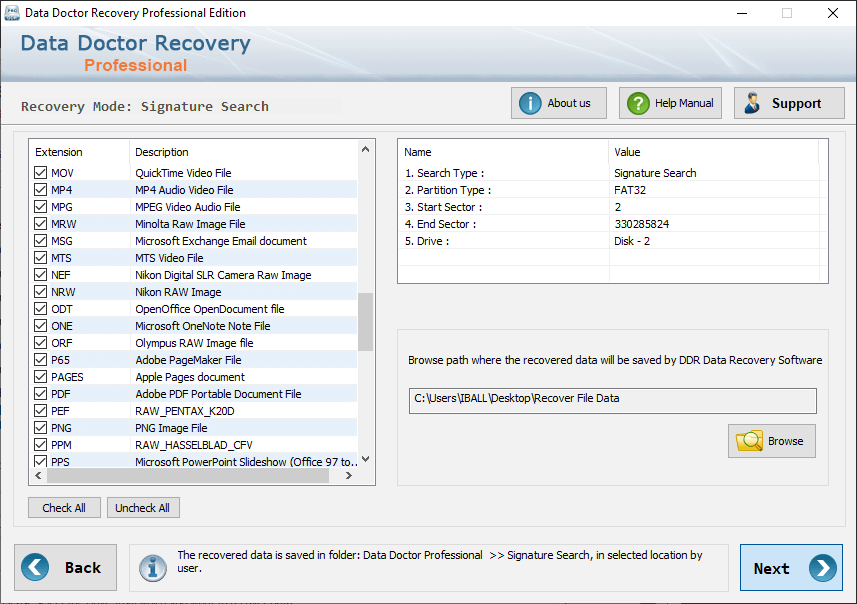This screenshot has width=857, height=604.
Task: Select the QuickTime Video File description
Action: click(183, 173)
